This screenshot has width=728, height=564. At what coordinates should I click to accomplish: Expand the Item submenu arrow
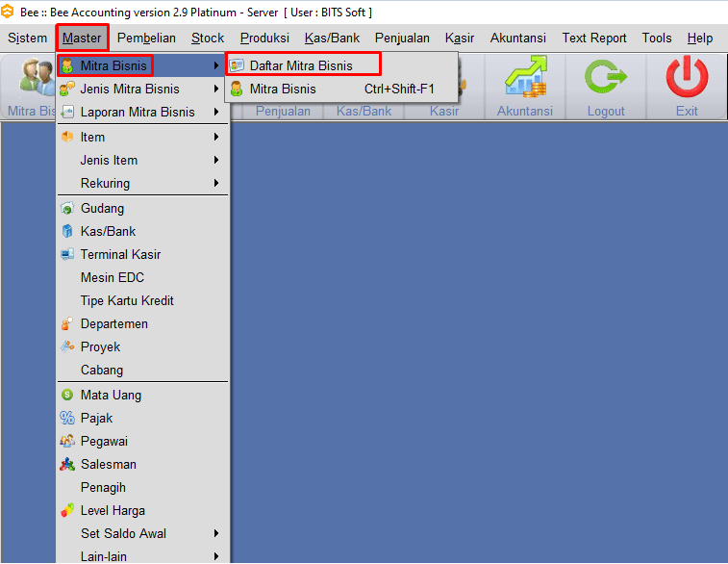coord(216,138)
